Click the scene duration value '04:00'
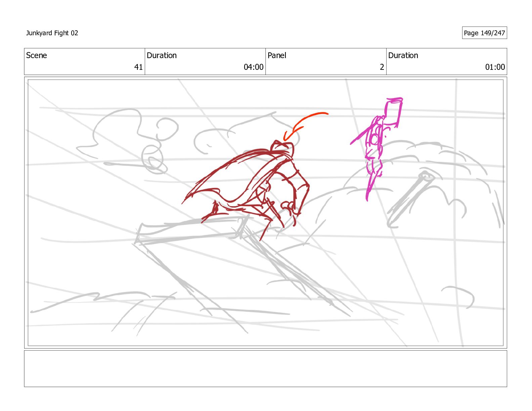This screenshot has height=411, width=532. 254,67
